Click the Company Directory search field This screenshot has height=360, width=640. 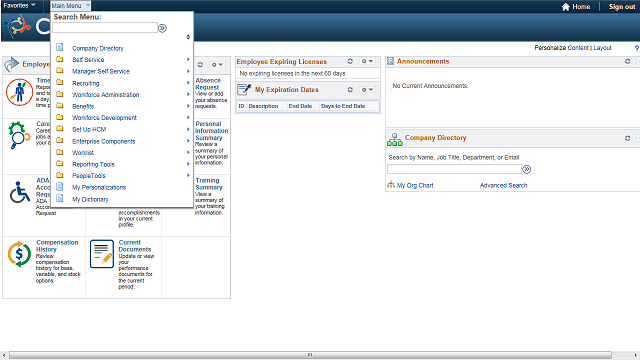[454, 169]
